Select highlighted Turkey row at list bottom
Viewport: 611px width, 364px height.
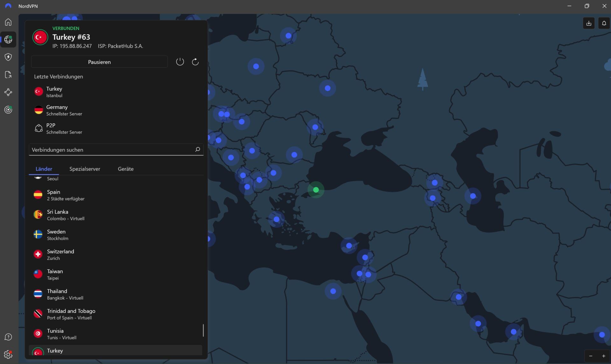click(x=116, y=350)
